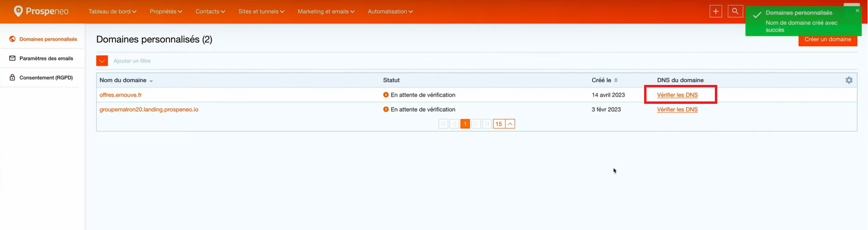The image size is (868, 230).
Task: Open the plus quick-add icon
Action: 716,11
